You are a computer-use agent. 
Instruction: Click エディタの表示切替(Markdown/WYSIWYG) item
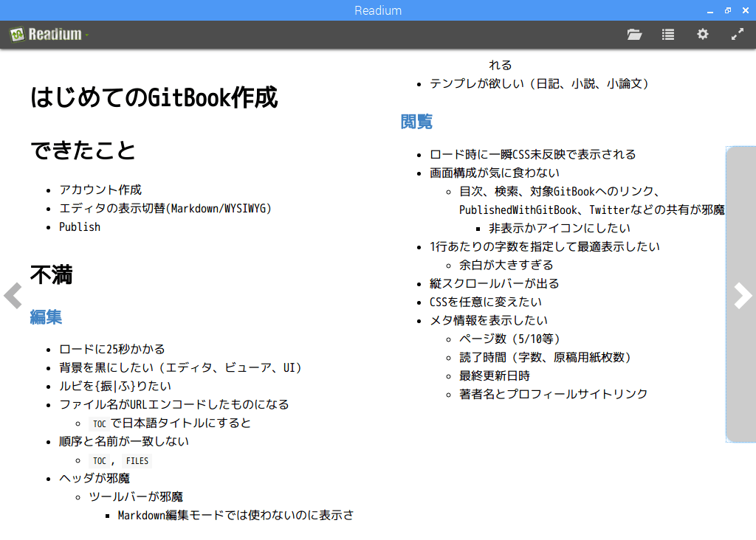click(165, 208)
